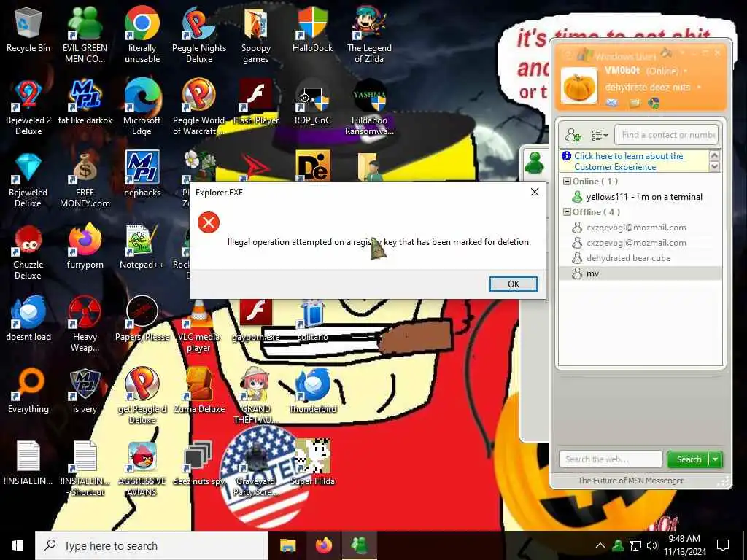Select the Peggle Nights Deluxe shortcut

[x=199, y=35]
